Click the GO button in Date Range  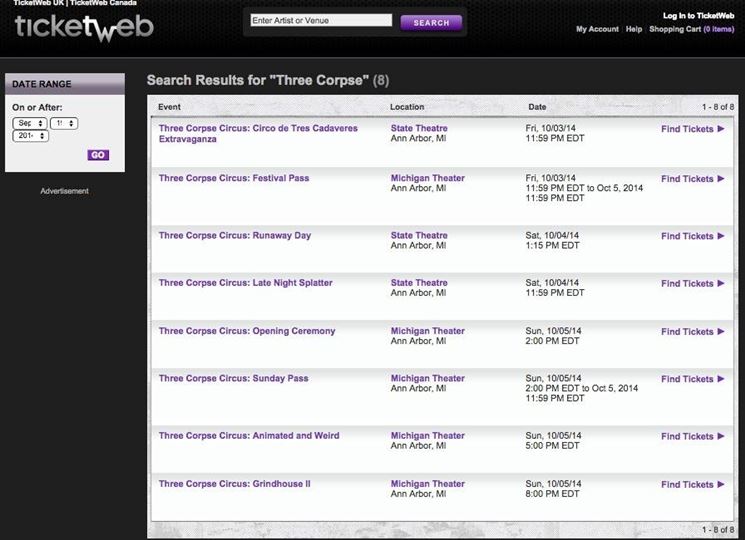[x=98, y=155]
